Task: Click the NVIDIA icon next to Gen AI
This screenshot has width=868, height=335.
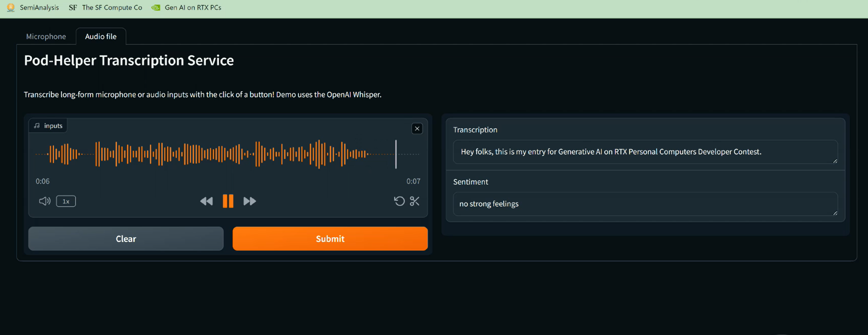Action: click(x=155, y=7)
